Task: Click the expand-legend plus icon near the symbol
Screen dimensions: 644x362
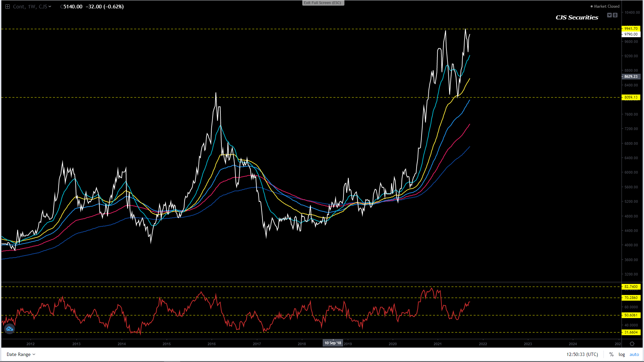Action: pos(7,6)
